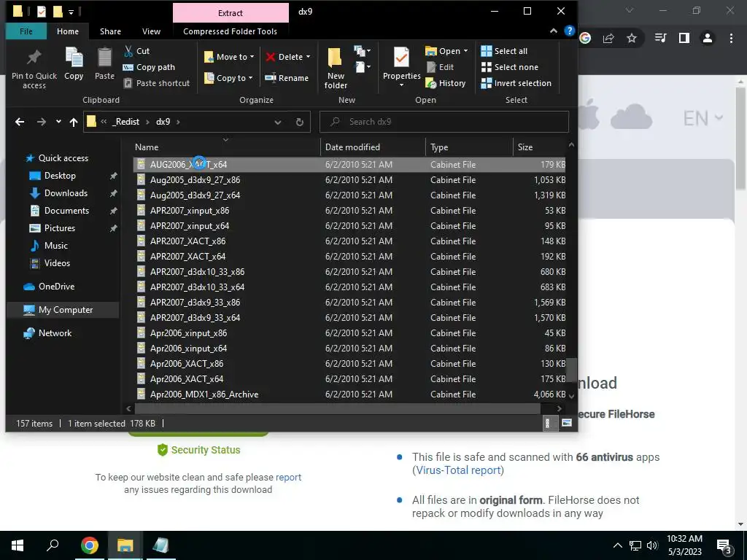The width and height of the screenshot is (747, 560).
Task: Click the Extract contextual tab
Action: (x=230, y=13)
